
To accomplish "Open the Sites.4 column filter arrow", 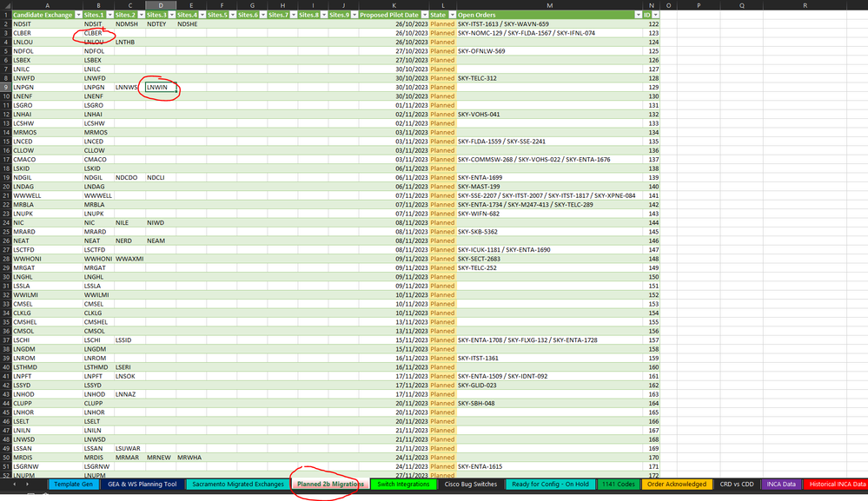I will tap(202, 15).
